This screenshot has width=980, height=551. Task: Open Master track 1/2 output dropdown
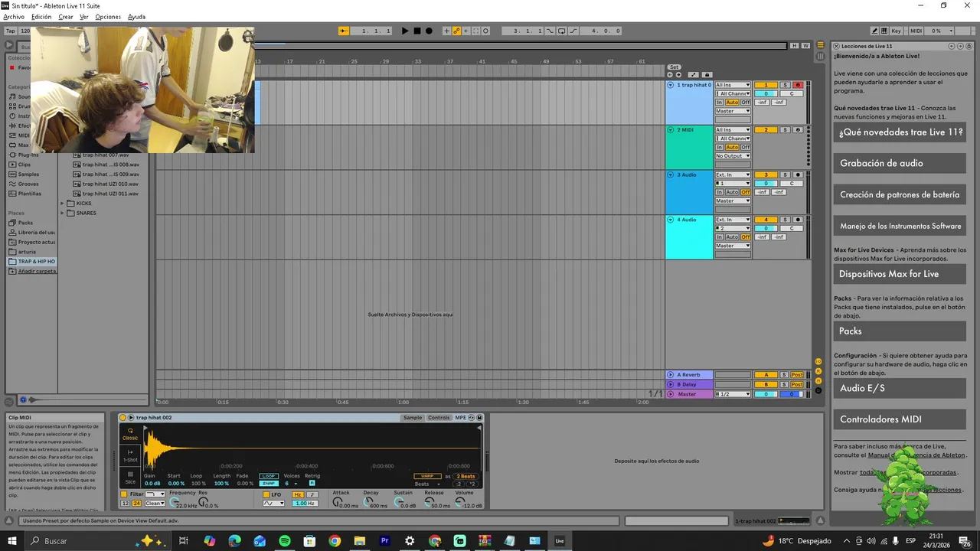[x=733, y=394]
